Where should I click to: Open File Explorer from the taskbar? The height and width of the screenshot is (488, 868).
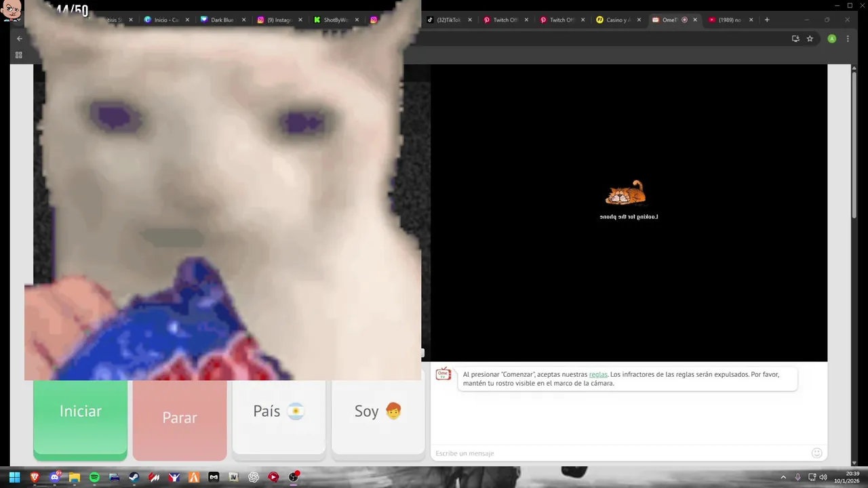tap(74, 477)
